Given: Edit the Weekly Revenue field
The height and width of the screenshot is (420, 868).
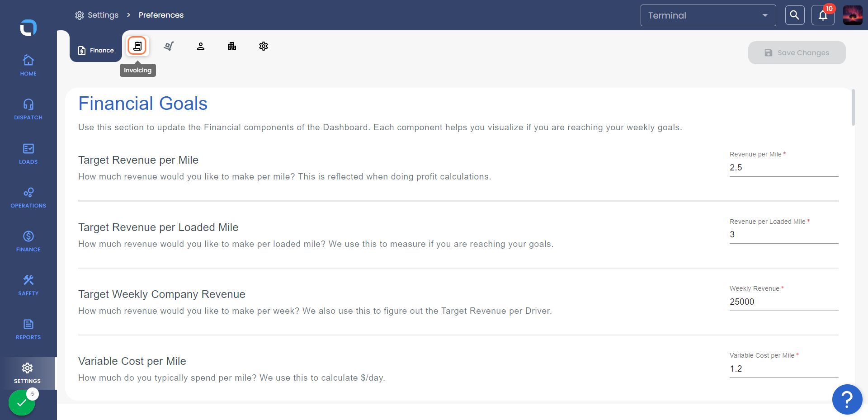Looking at the screenshot, I should (784, 302).
